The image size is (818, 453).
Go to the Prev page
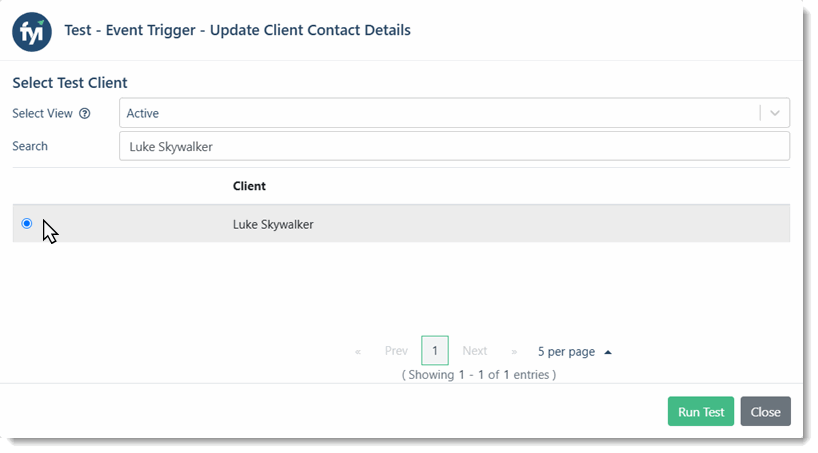click(x=396, y=351)
